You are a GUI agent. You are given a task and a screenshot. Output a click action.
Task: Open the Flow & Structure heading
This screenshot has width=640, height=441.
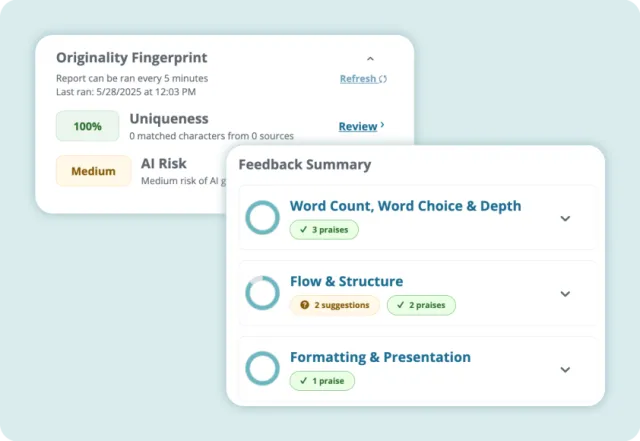(x=346, y=281)
